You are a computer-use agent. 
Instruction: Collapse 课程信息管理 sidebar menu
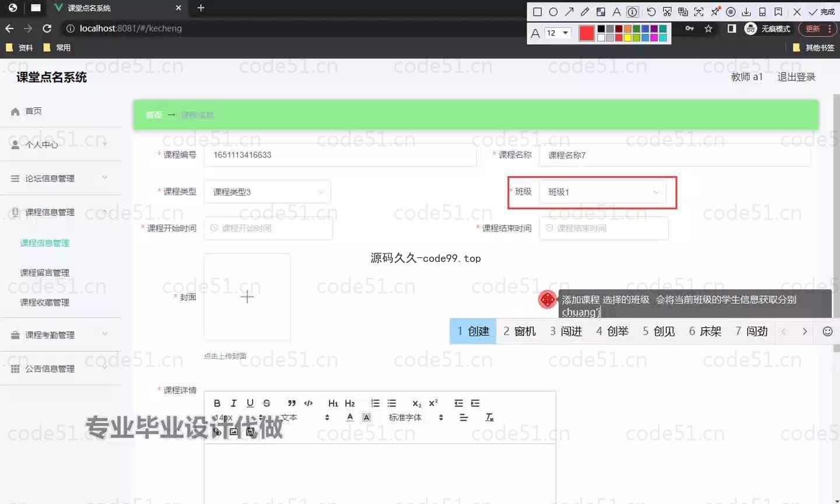[61, 212]
